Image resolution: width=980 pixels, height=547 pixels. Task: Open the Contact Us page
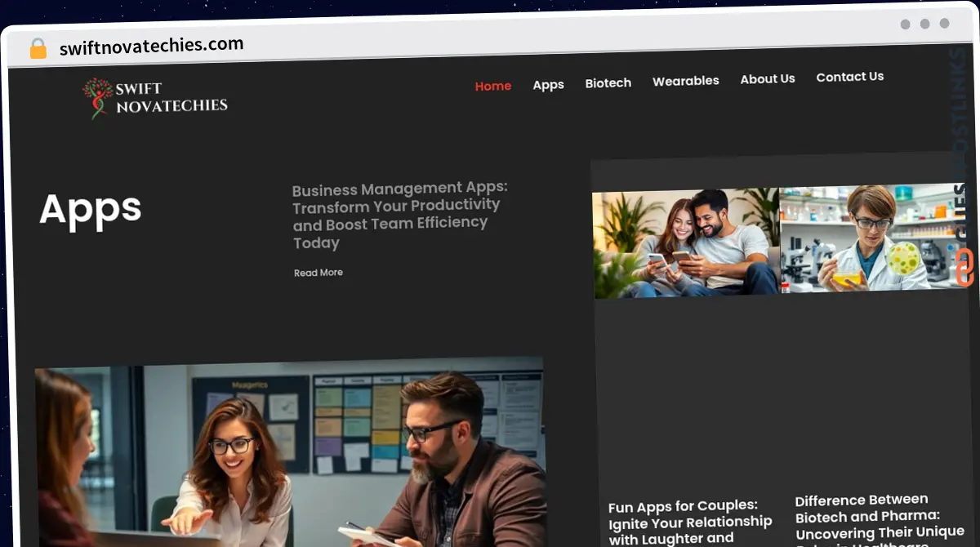[849, 77]
